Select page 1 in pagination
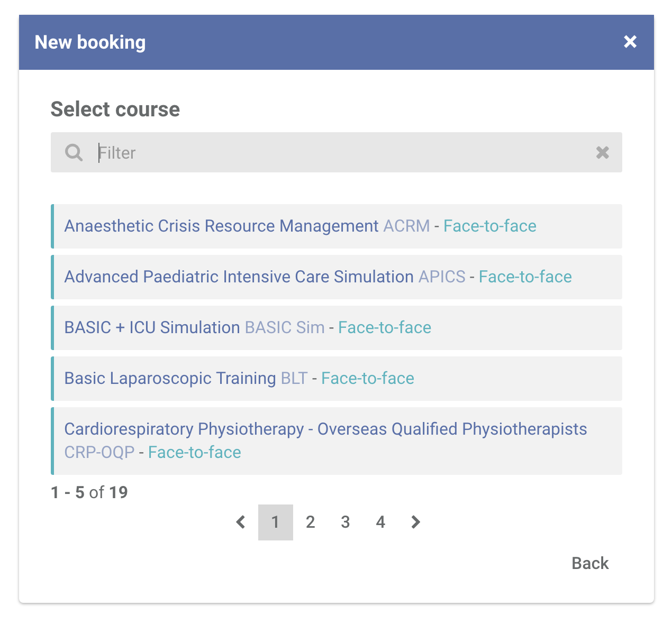The width and height of the screenshot is (672, 624). 276,522
